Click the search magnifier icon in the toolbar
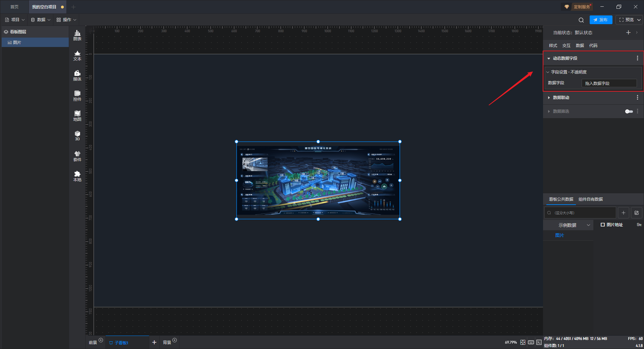Viewport: 644px width, 349px height. (581, 20)
